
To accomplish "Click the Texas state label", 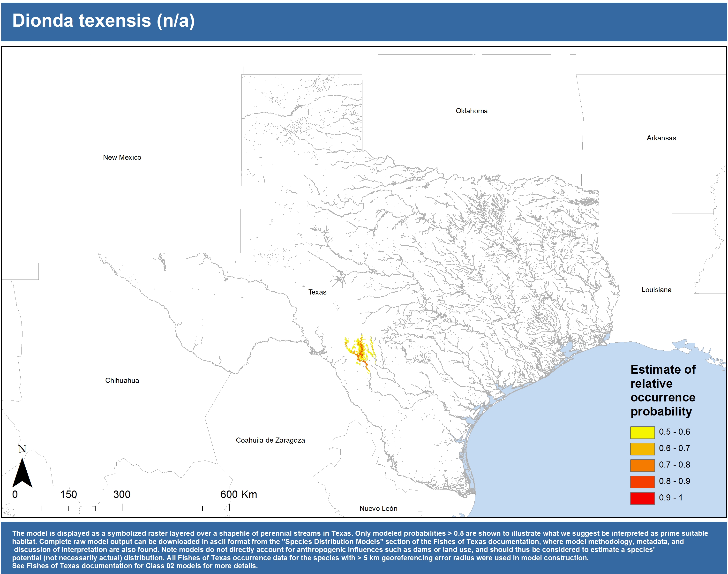I will (x=317, y=292).
